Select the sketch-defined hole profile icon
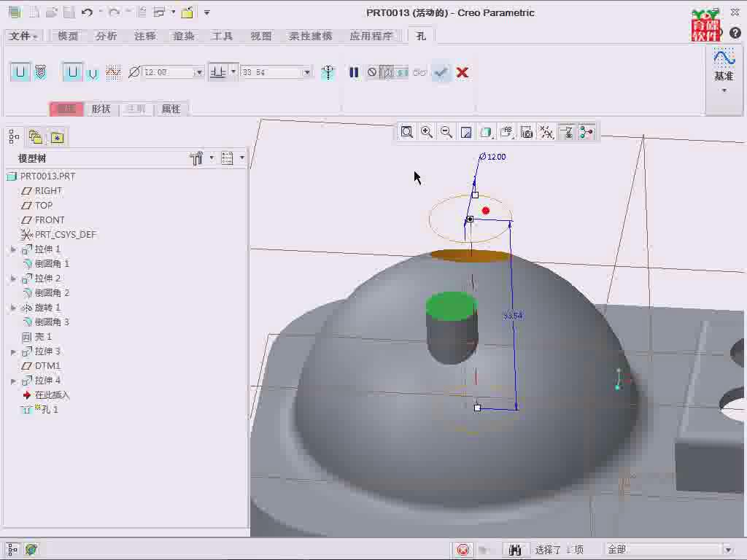 pos(113,72)
